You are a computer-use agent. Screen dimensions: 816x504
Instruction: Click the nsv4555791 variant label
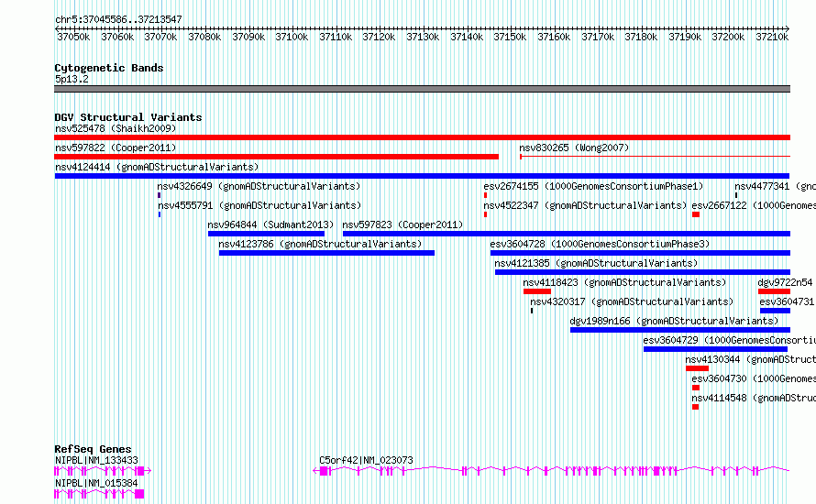[x=259, y=205]
